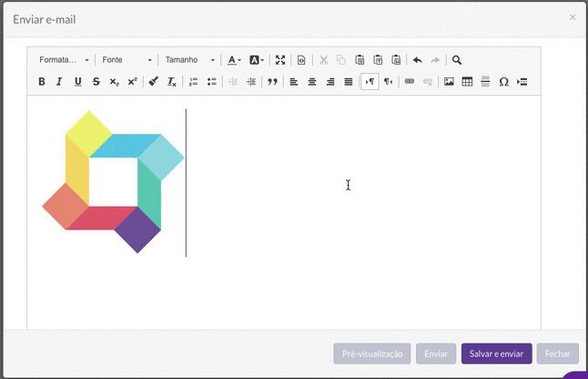Click the Decrease Indent icon

(x=233, y=81)
